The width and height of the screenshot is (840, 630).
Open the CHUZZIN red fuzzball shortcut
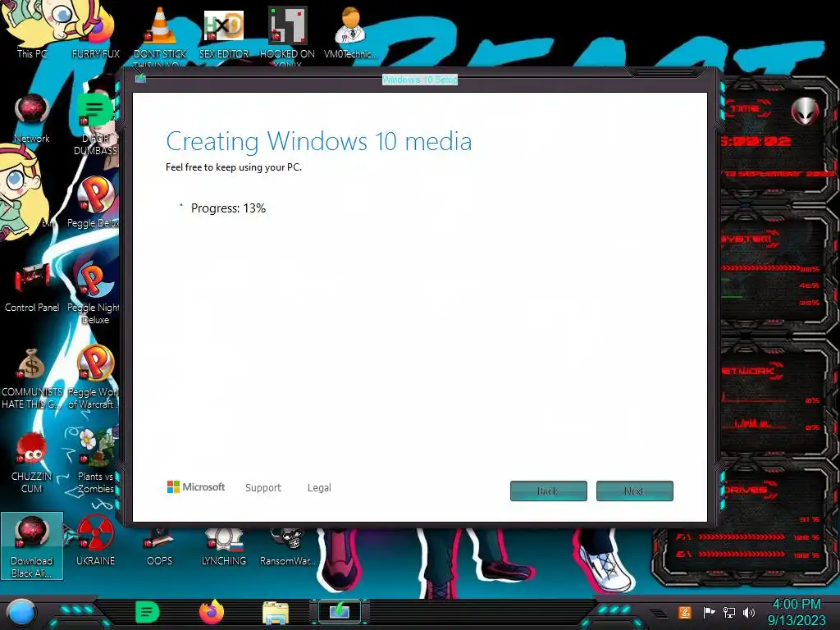pyautogui.click(x=32, y=462)
